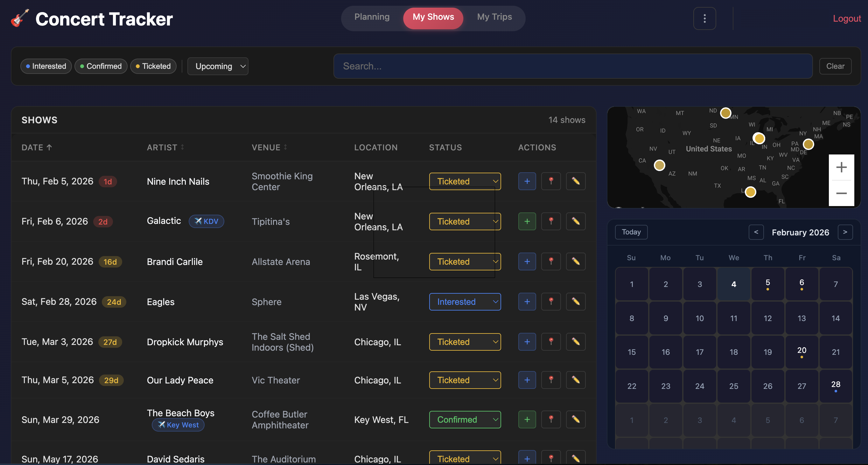Open the Upcoming date filter dropdown
Screen dimensions: 868x465
pyautogui.click(x=218, y=66)
